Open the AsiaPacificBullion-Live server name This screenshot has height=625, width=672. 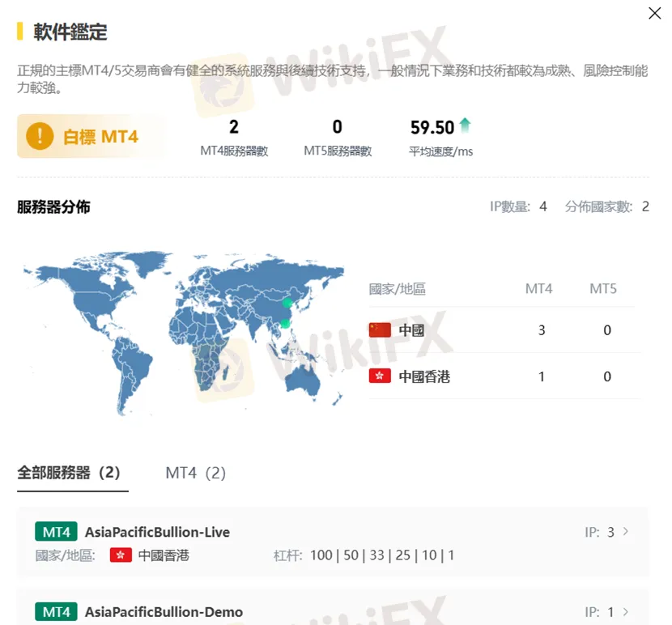[x=157, y=532]
